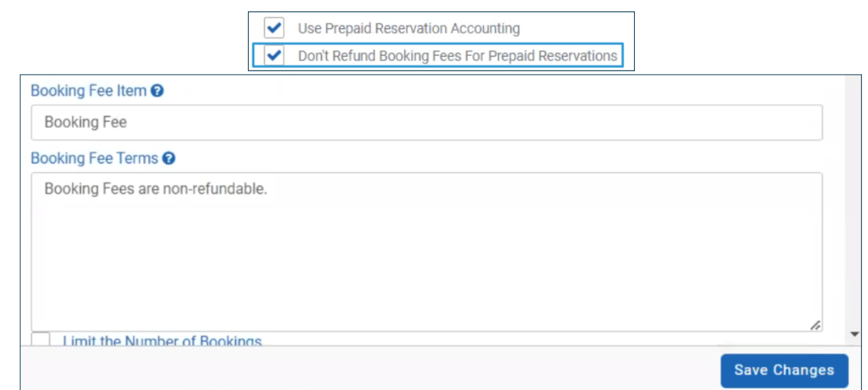Click the scroll-down arrow of the settings panel
The height and width of the screenshot is (390, 868).
855,334
